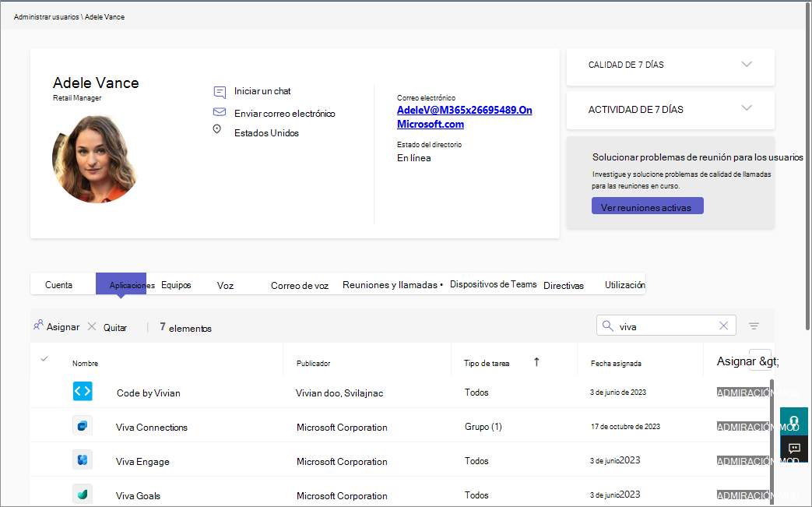Click the chat icon next to Iniciar un chat
This screenshot has width=812, height=507.
tap(219, 91)
